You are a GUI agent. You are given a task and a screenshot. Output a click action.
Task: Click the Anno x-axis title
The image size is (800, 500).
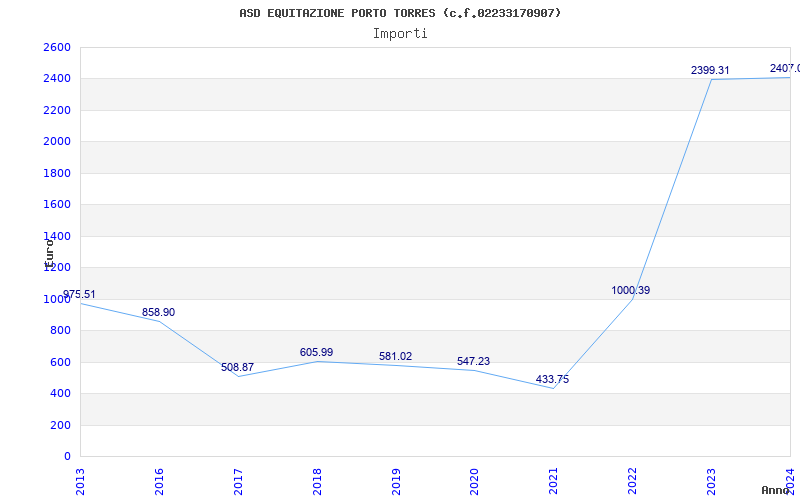click(776, 490)
